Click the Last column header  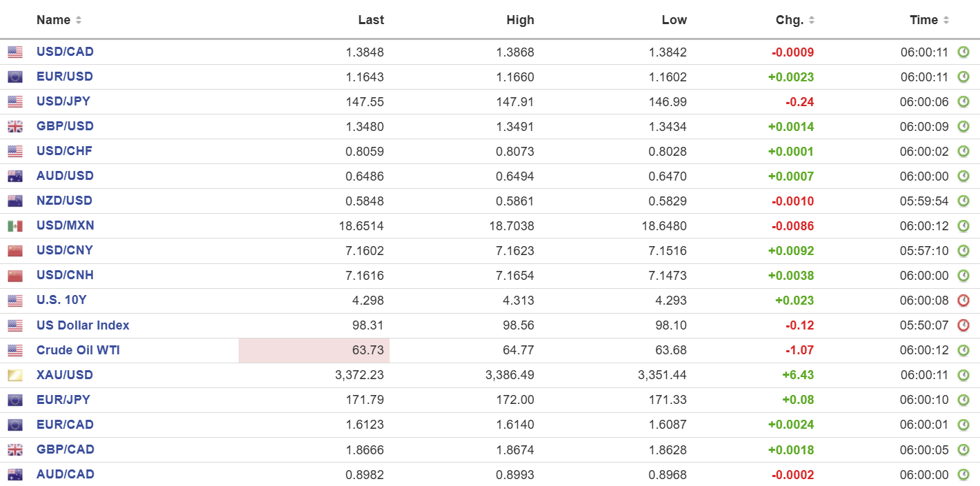(x=371, y=20)
